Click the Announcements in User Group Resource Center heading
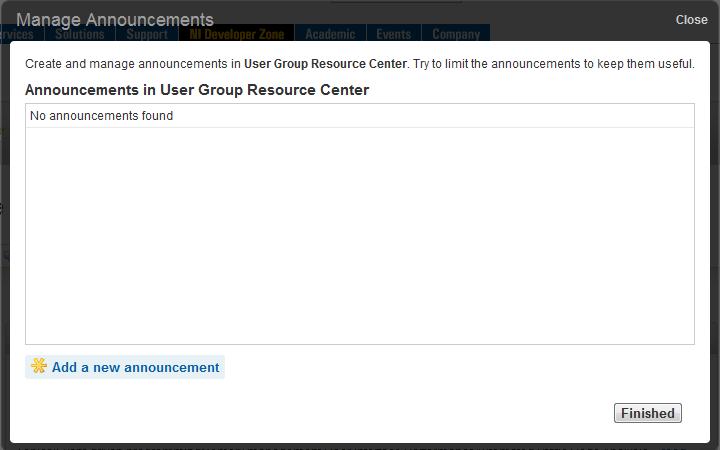 click(197, 90)
